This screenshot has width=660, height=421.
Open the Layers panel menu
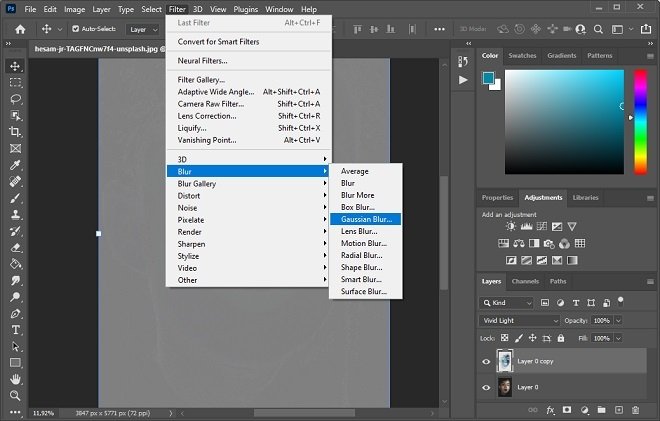pyautogui.click(x=650, y=281)
